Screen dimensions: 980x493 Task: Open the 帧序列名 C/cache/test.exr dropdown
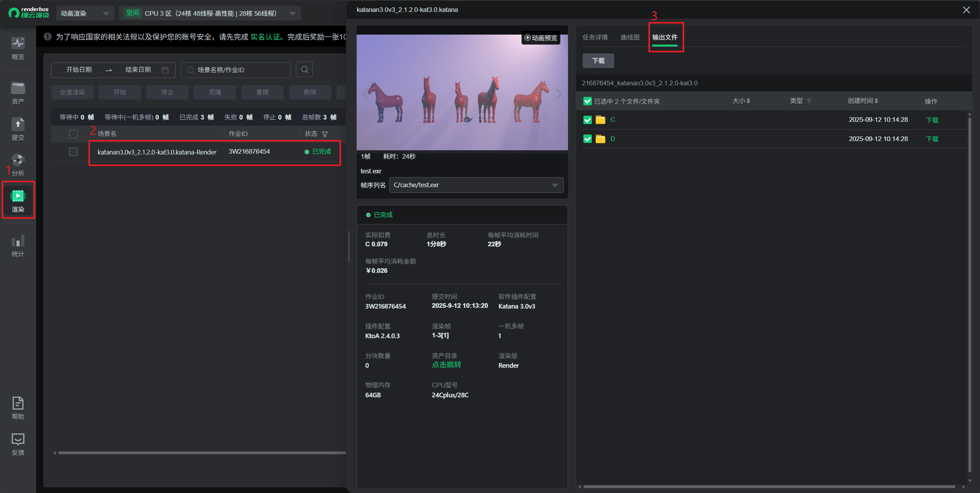coord(476,185)
